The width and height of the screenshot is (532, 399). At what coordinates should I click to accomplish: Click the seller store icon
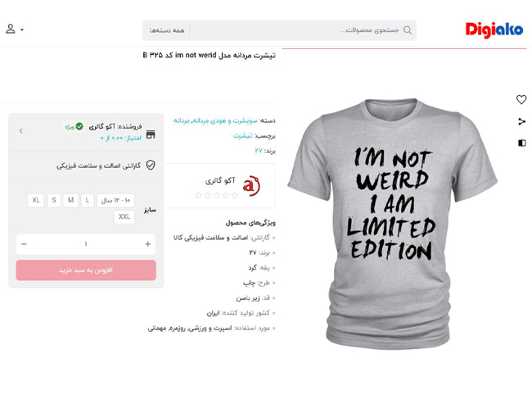click(151, 134)
